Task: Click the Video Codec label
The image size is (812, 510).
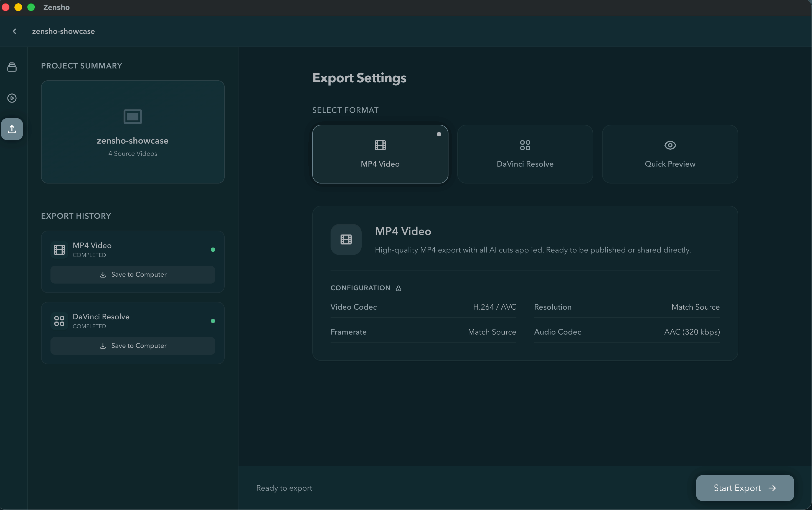Action: 353,307
